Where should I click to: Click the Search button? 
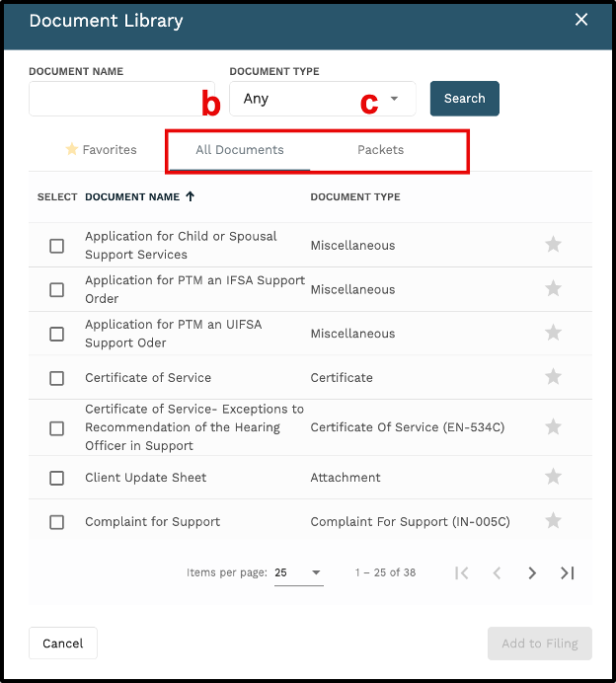pyautogui.click(x=464, y=99)
